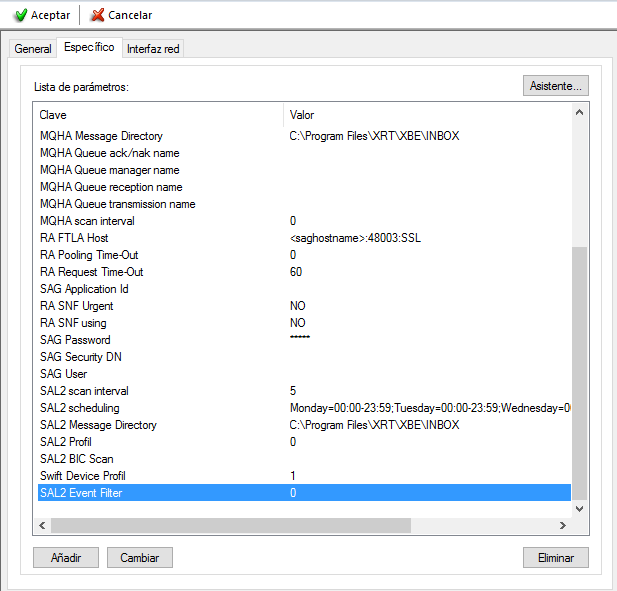The image size is (617, 591).
Task: Click the Eliminar button
Action: tap(555, 557)
